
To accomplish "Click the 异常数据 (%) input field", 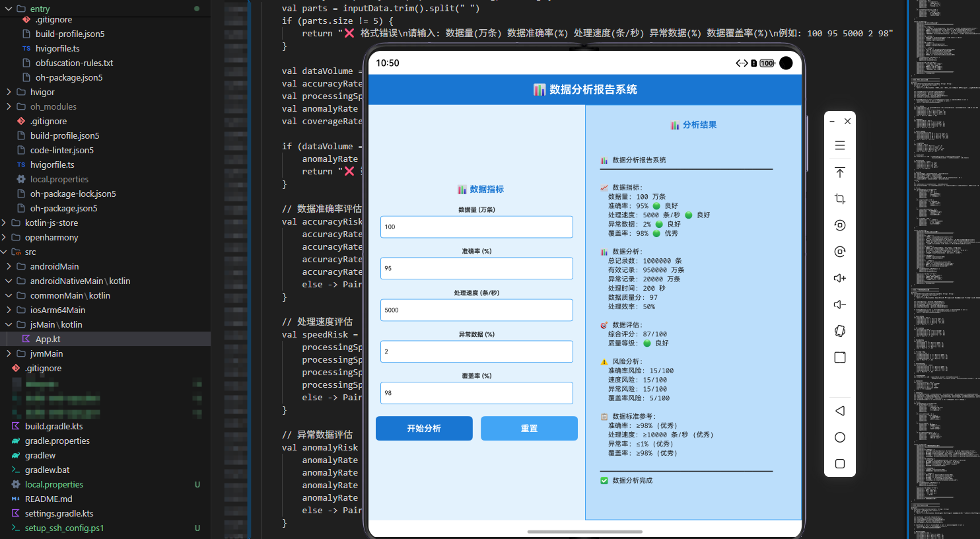I will tap(477, 351).
